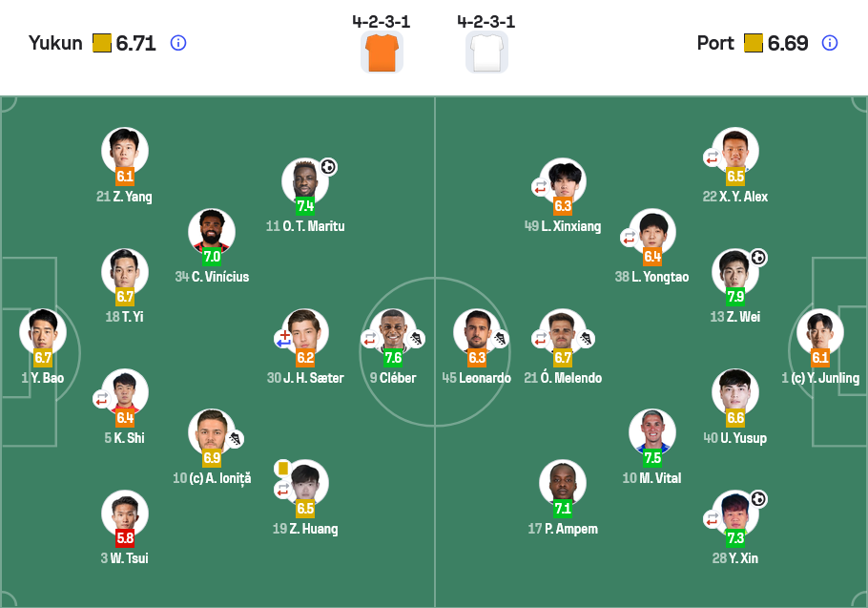Click the substitution icon on X. Y. Alex
Screen dimensions: 868x608
tap(712, 157)
